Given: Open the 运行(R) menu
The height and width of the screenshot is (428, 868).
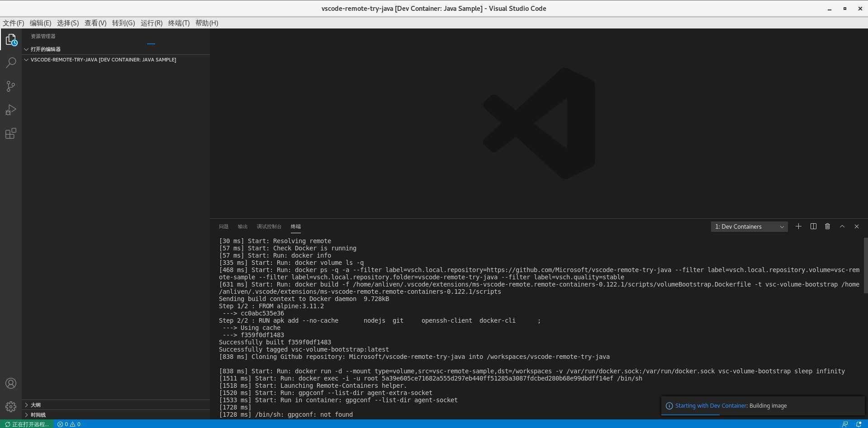Looking at the screenshot, I should [x=152, y=23].
